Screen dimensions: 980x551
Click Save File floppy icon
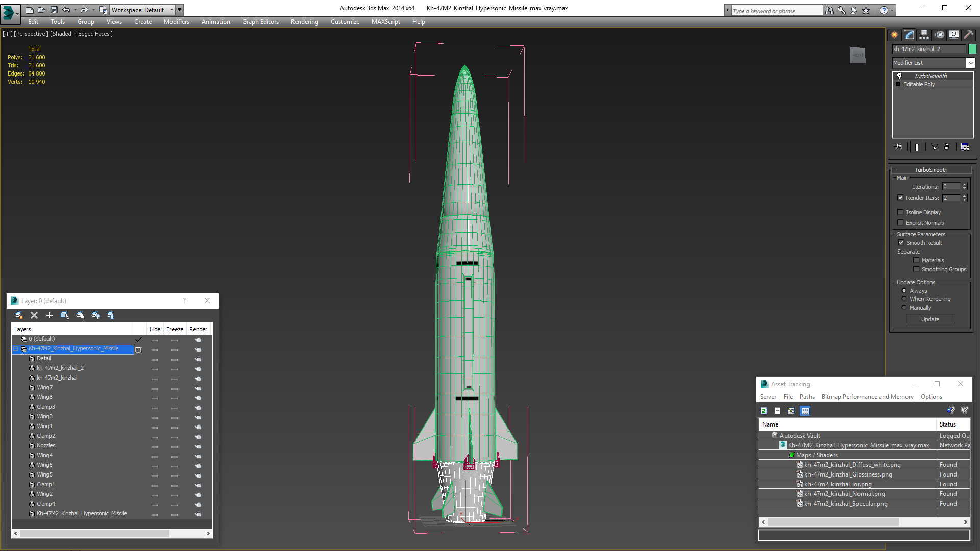54,10
